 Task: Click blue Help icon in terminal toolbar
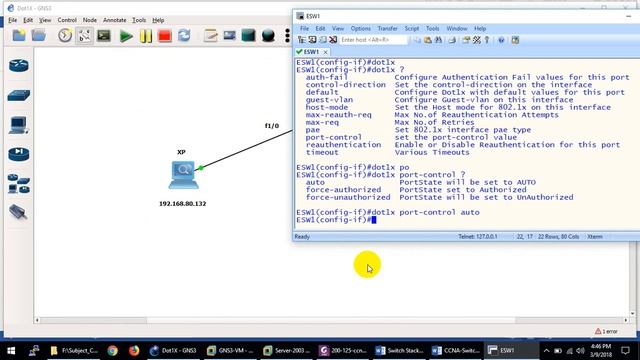pos(501,40)
